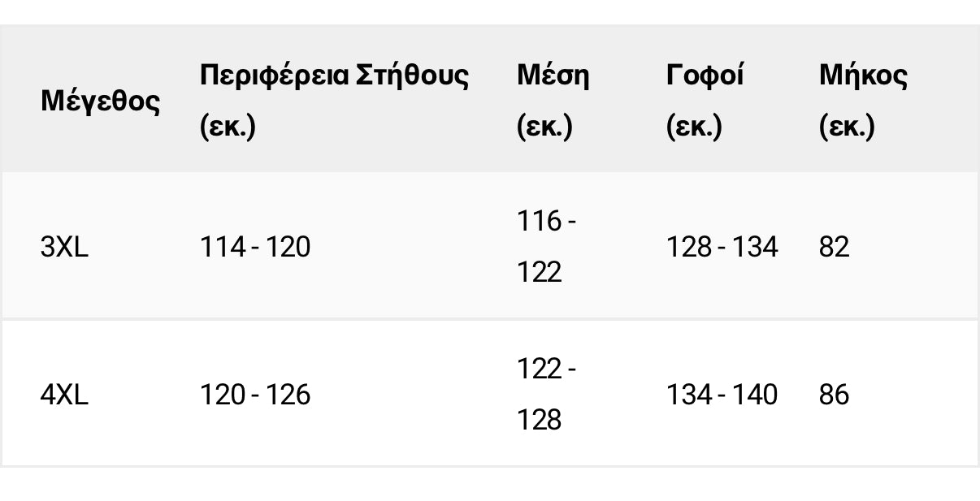The height and width of the screenshot is (501, 980).
Task: Click the Μέση (εκ.) column header
Action: 553,101
